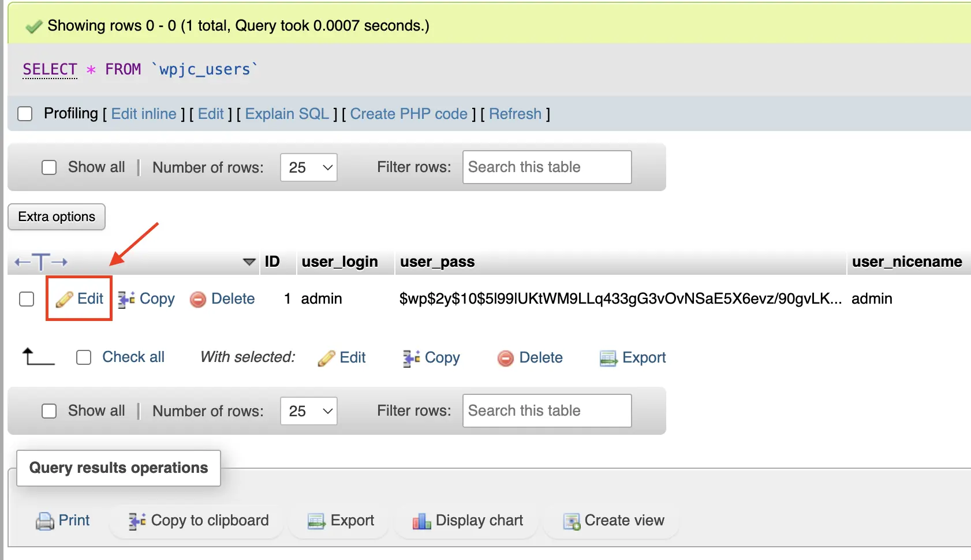Click the Export icon beside With selected

point(608,359)
